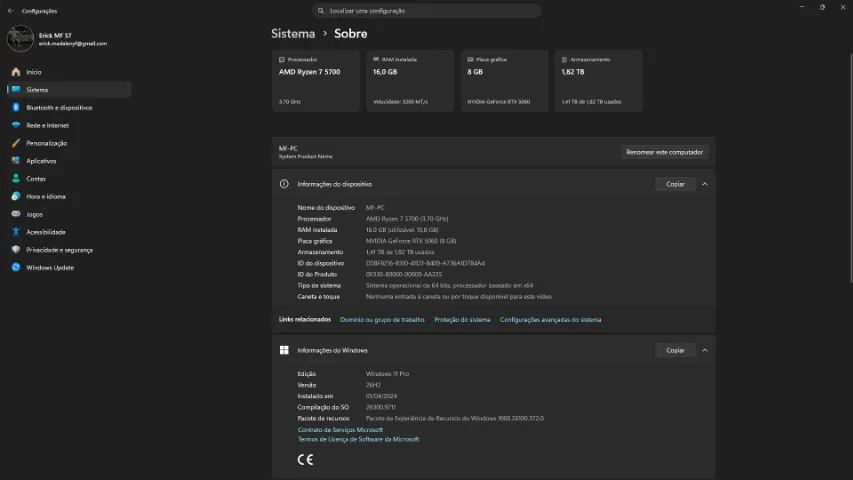Viewport: 853px width, 480px height.
Task: Open Acessibilidade settings
Action: [69, 232]
